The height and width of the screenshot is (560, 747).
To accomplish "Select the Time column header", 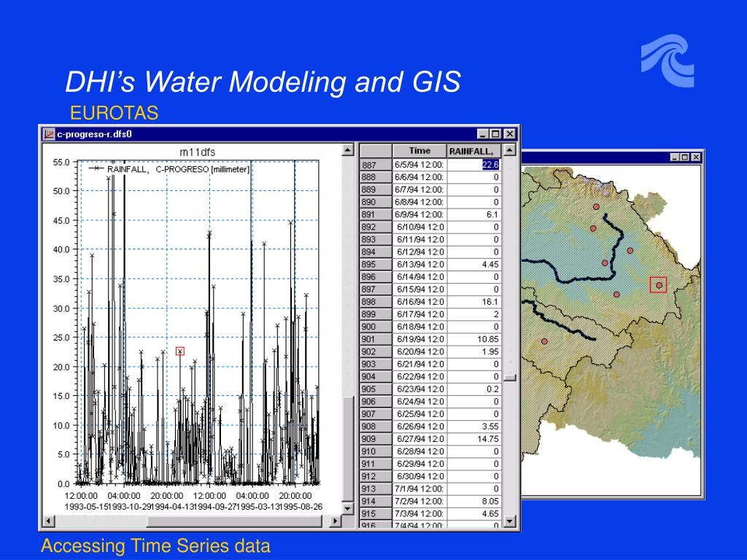I will [419, 151].
